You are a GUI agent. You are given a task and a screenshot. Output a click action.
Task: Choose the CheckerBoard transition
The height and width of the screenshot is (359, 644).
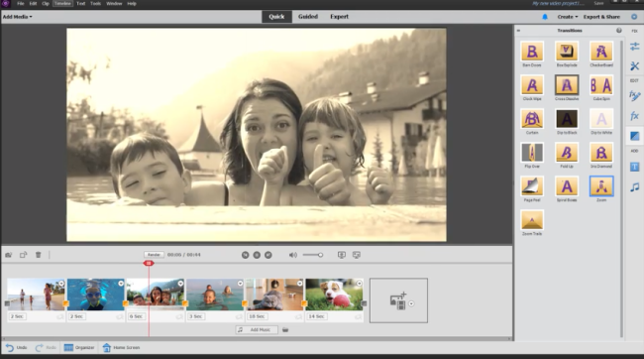tap(601, 52)
